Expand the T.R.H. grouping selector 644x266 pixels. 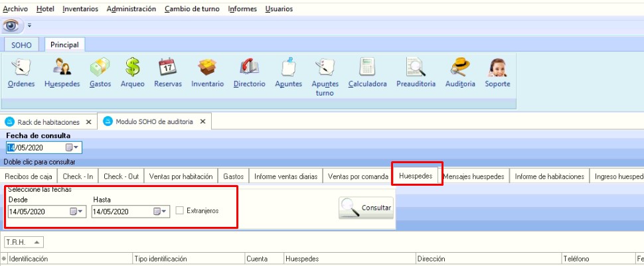tap(36, 242)
